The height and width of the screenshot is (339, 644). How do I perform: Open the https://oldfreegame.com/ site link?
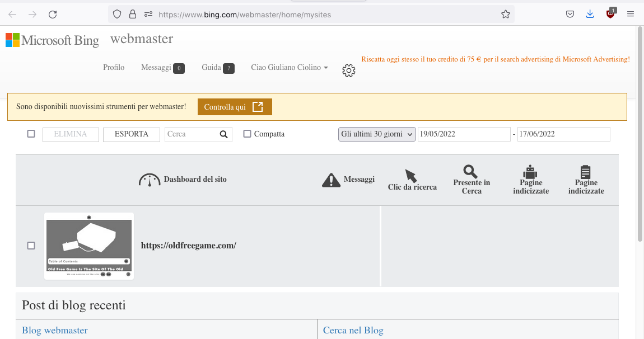189,246
